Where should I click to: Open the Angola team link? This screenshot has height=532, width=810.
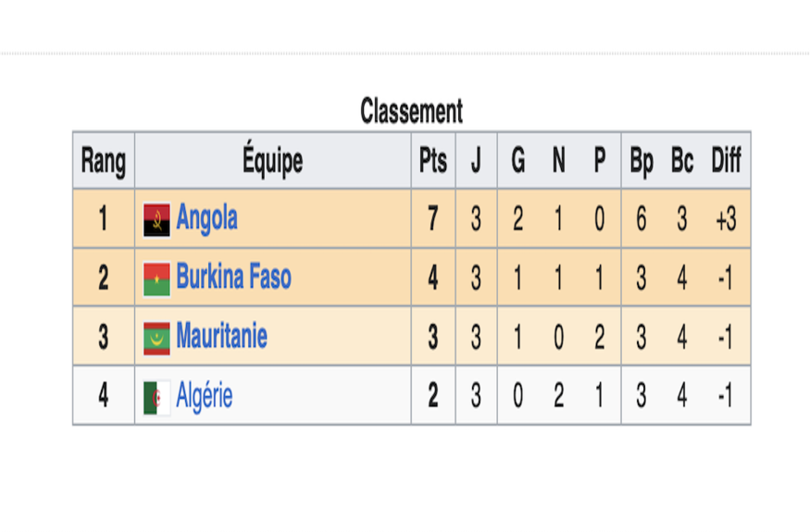tap(206, 218)
